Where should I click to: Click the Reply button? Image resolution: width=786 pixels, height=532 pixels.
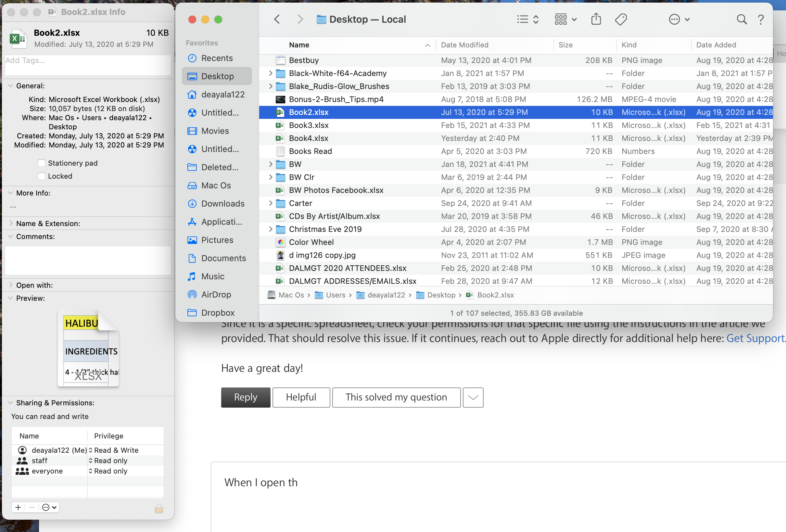(x=246, y=397)
